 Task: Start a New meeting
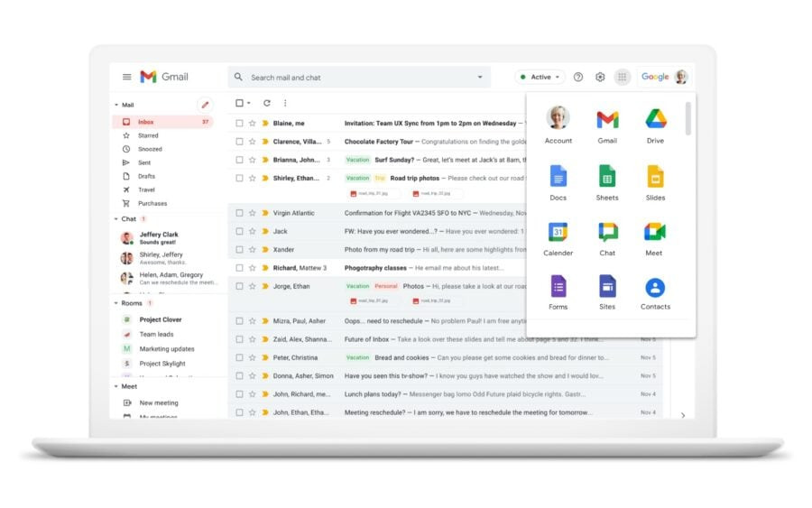pyautogui.click(x=159, y=402)
